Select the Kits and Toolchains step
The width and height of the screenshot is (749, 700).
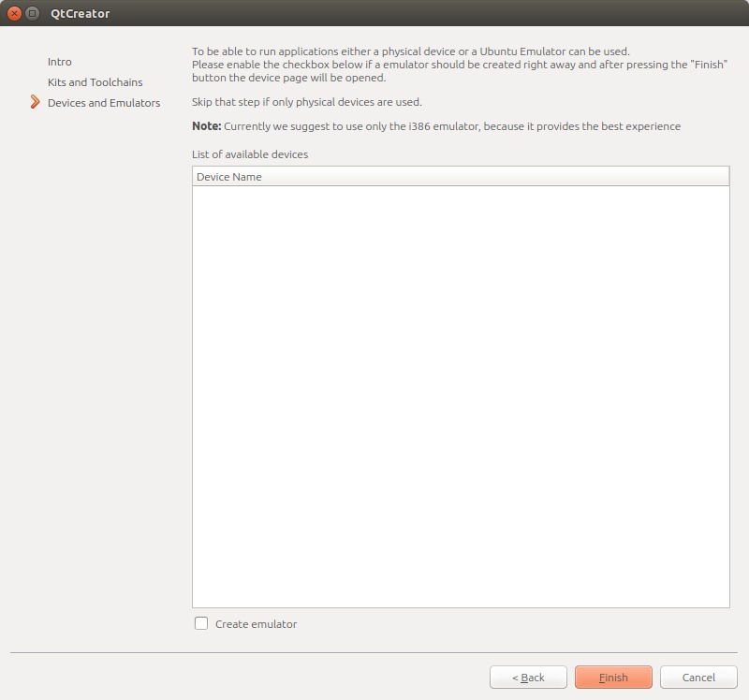pos(95,82)
